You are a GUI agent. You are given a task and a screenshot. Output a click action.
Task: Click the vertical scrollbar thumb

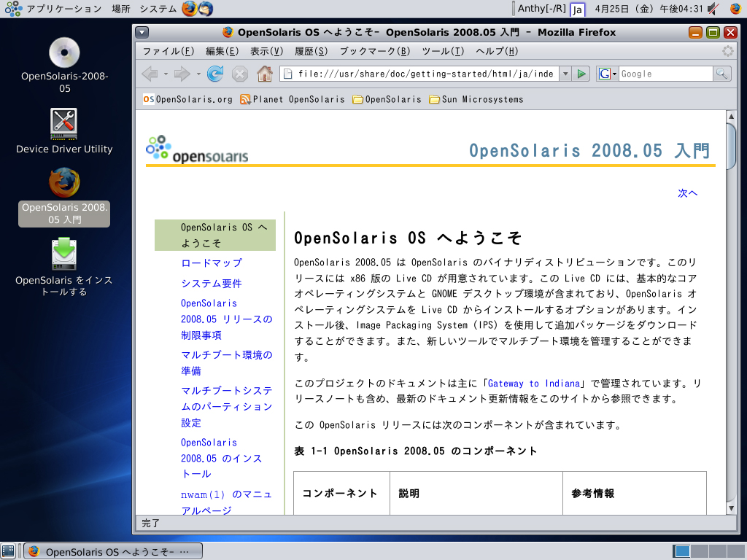pyautogui.click(x=731, y=146)
